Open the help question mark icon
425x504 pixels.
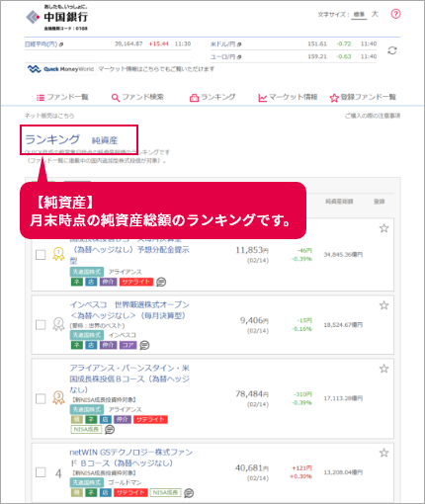pyautogui.click(x=395, y=14)
